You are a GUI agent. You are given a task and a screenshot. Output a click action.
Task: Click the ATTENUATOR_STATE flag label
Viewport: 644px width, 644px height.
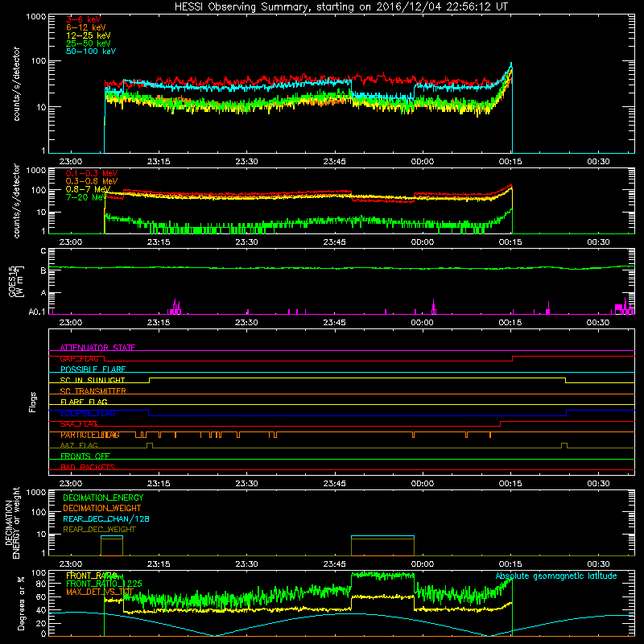click(x=97, y=348)
